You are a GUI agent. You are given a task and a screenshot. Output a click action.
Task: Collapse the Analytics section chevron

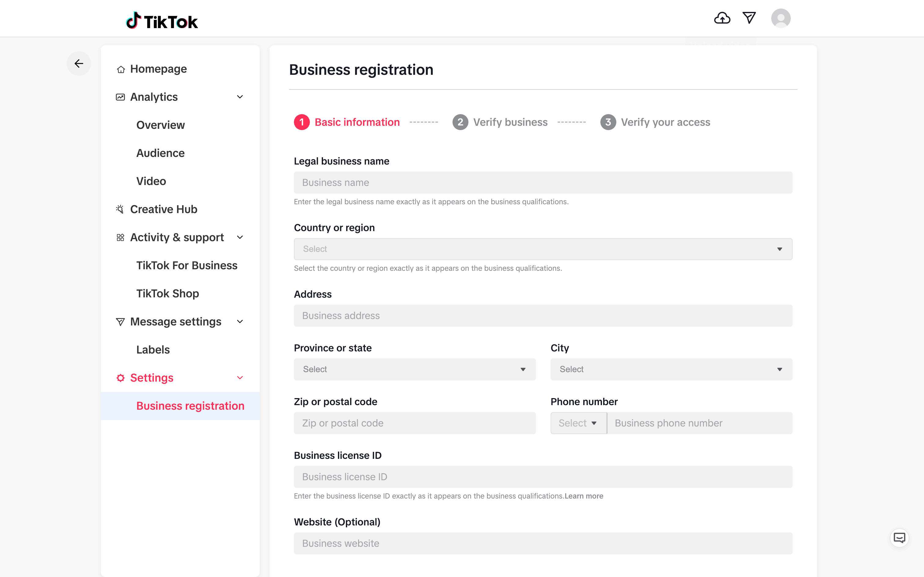(240, 97)
